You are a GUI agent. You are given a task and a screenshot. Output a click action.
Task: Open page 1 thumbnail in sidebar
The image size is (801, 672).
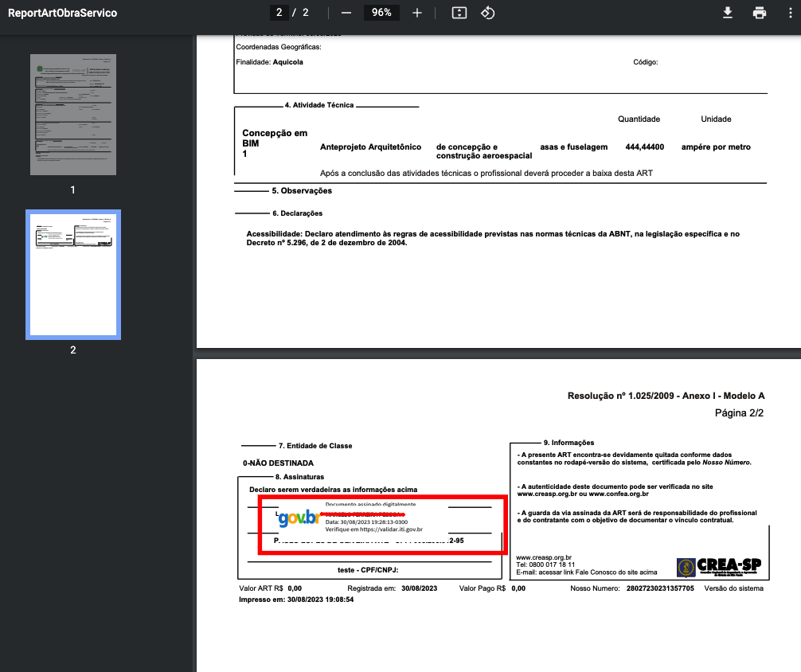tap(73, 115)
